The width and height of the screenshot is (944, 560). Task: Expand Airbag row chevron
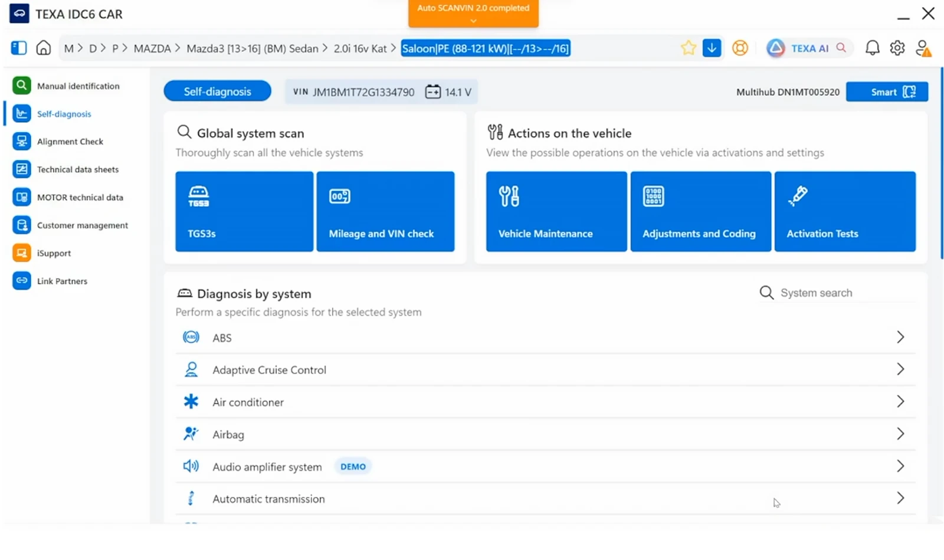900,434
